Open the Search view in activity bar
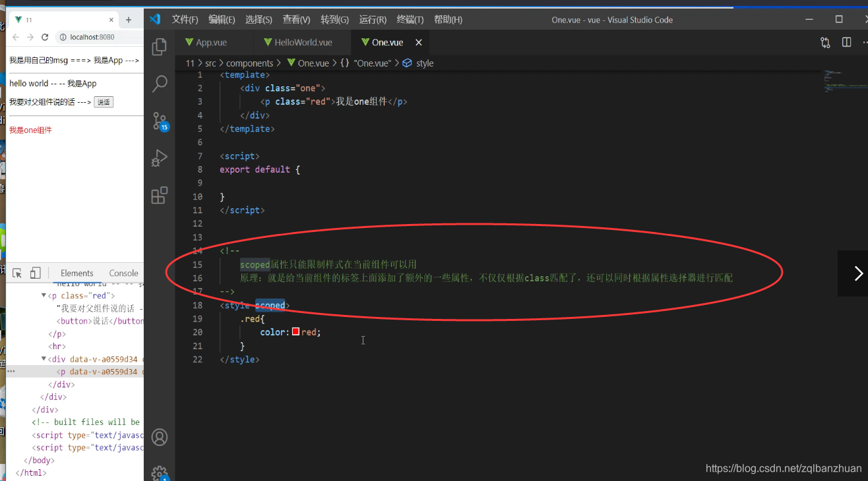Image resolution: width=868 pixels, height=481 pixels. [x=160, y=84]
